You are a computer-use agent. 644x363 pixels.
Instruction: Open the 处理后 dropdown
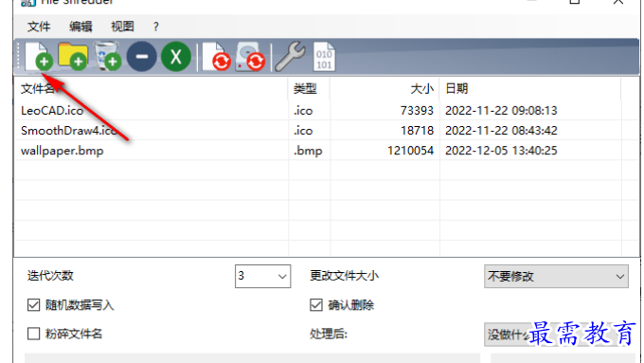(556, 335)
